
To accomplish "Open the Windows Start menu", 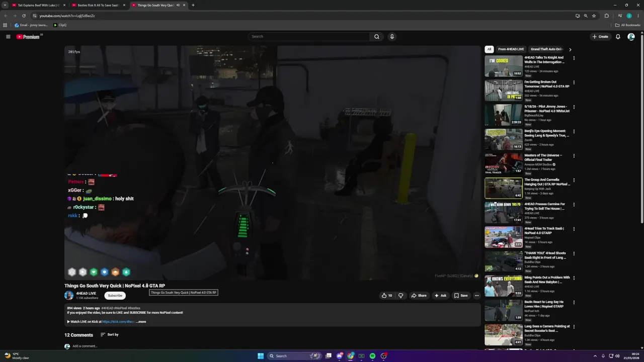I will [x=261, y=356].
